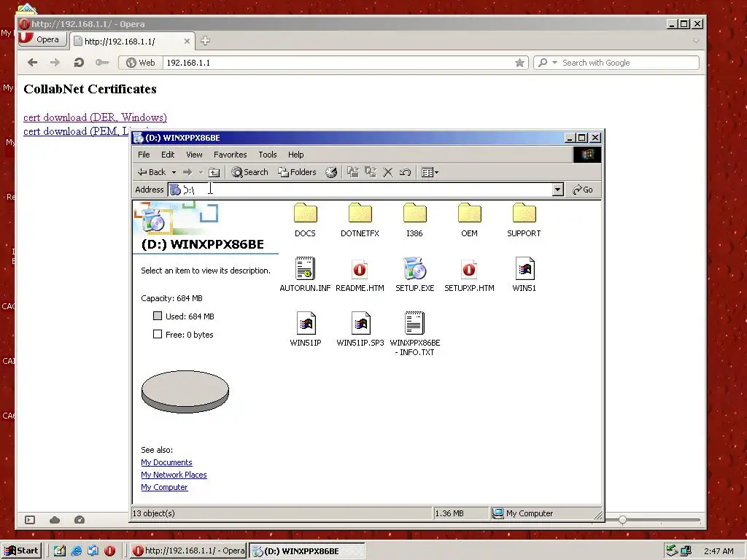This screenshot has width=747, height=560.
Task: Launch Internet Explorer from Quick Launch
Action: click(76, 551)
